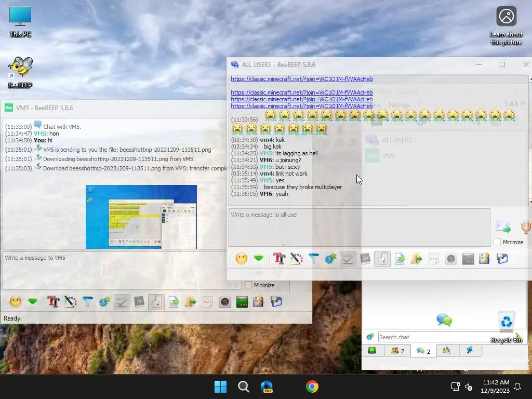Click screenshot camera icon in VM5 toolbar
Image resolution: width=532 pixels, height=399 pixels.
[x=225, y=302]
